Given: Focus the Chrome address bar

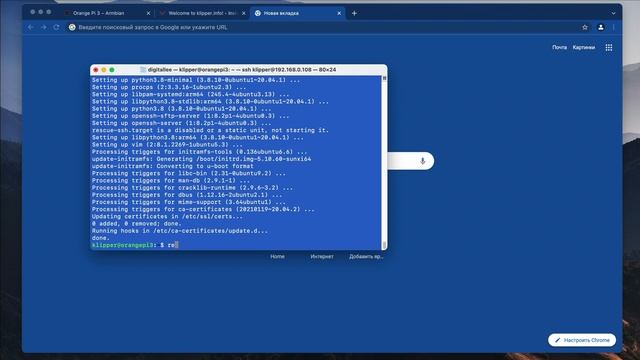Looking at the screenshot, I should (x=322, y=27).
